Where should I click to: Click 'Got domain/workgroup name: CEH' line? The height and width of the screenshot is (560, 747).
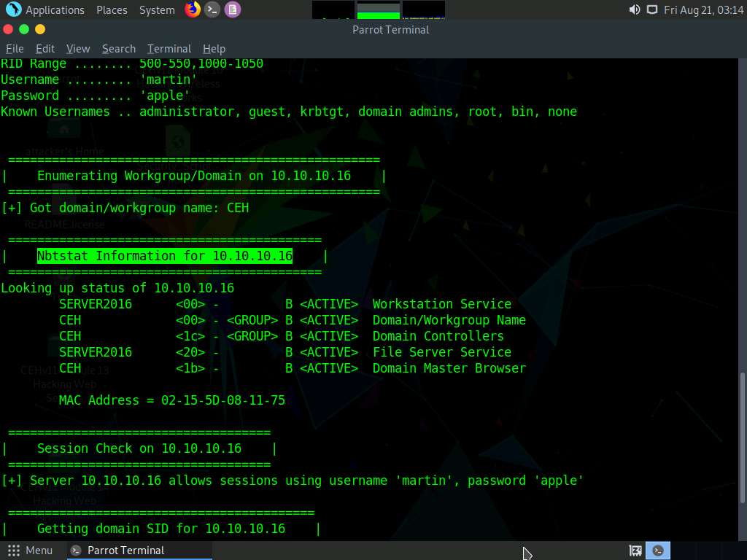[x=125, y=208]
